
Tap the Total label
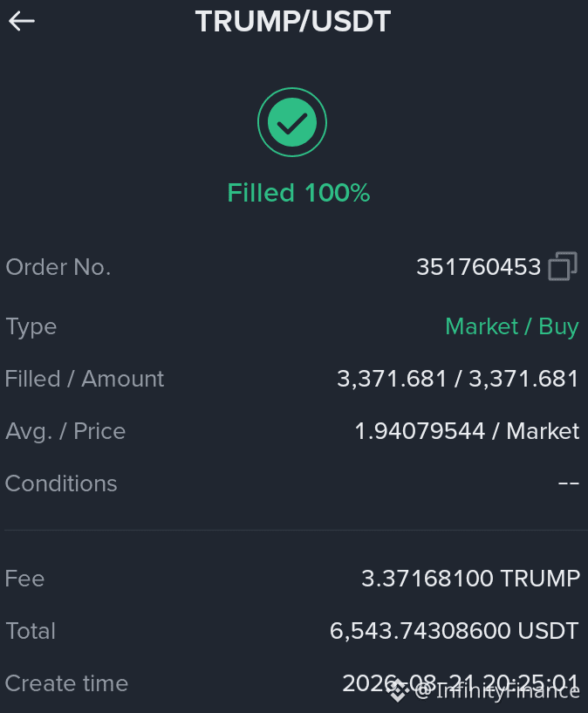[x=31, y=631]
